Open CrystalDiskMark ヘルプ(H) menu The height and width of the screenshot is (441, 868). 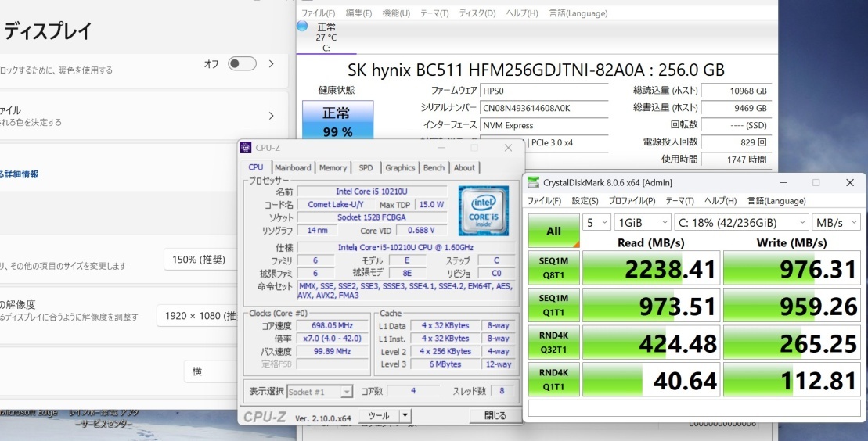point(721,201)
